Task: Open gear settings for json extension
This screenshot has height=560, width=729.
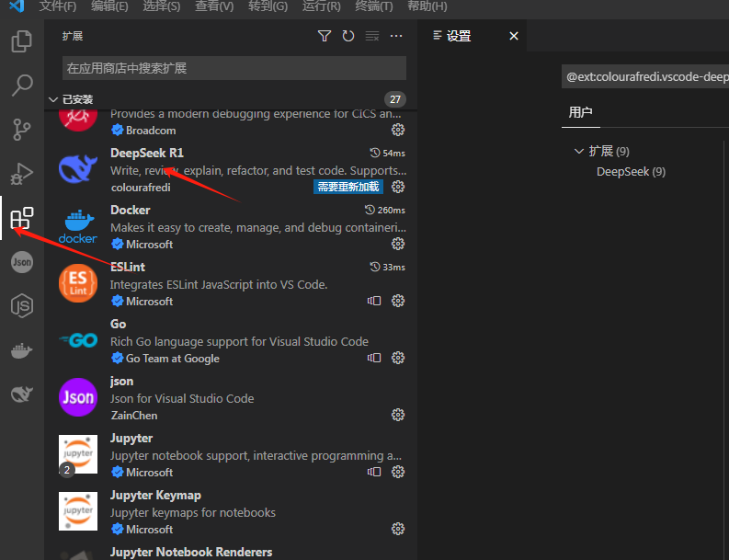Action: (x=398, y=415)
